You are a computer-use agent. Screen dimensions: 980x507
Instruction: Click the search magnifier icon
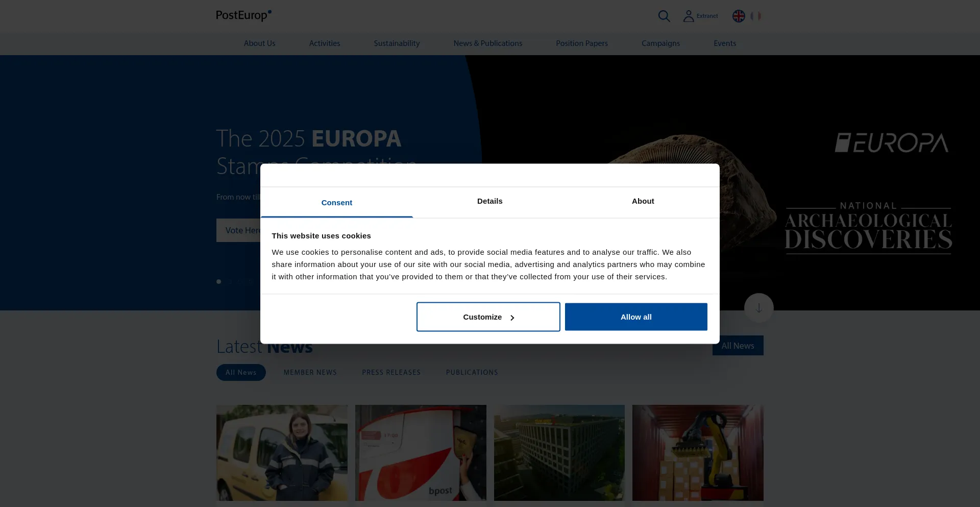[664, 16]
